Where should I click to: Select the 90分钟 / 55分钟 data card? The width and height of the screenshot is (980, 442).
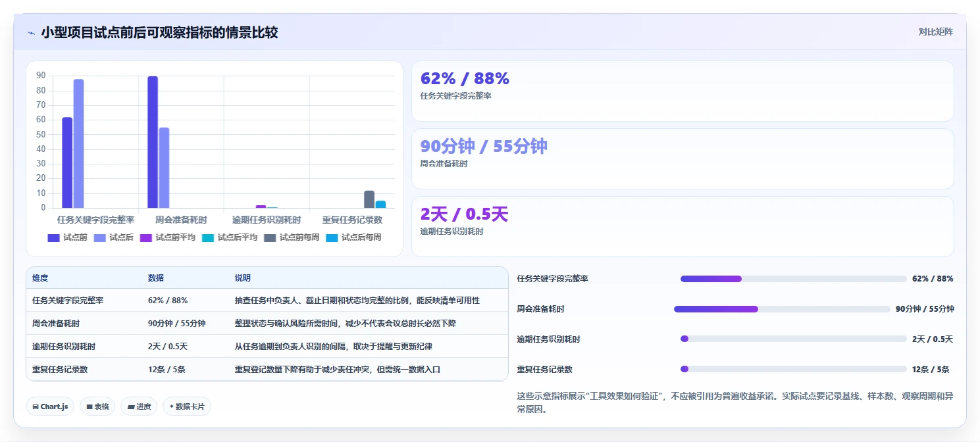click(x=683, y=159)
